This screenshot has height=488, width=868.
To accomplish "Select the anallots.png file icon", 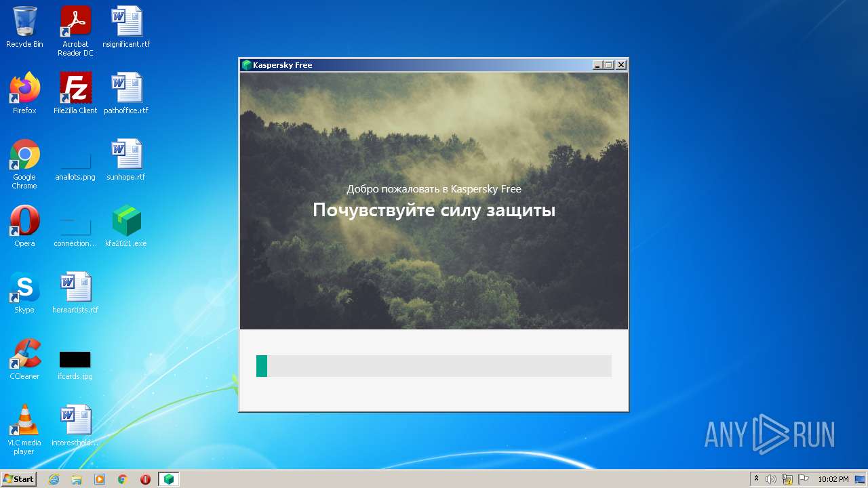I will point(75,167).
